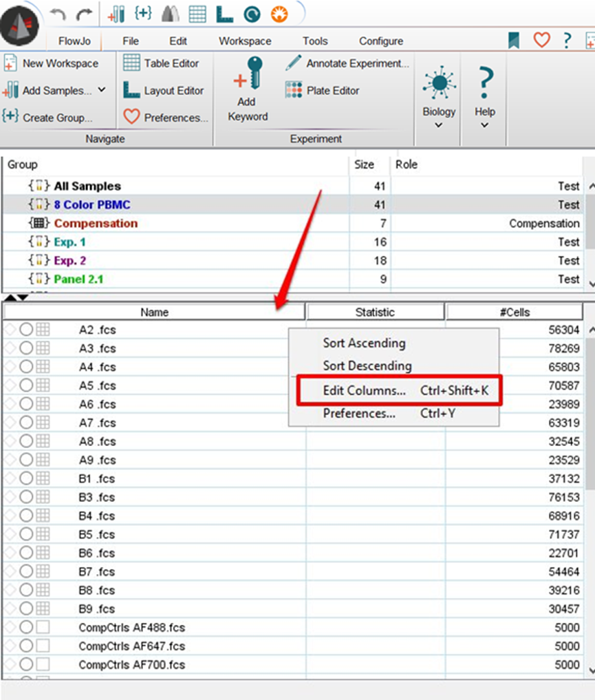Click the #Cells column header
Viewport: 595px width, 700px height.
tap(515, 312)
